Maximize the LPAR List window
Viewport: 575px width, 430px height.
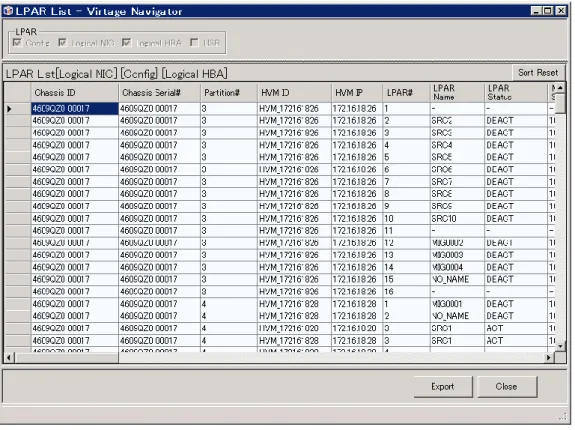click(x=547, y=11)
